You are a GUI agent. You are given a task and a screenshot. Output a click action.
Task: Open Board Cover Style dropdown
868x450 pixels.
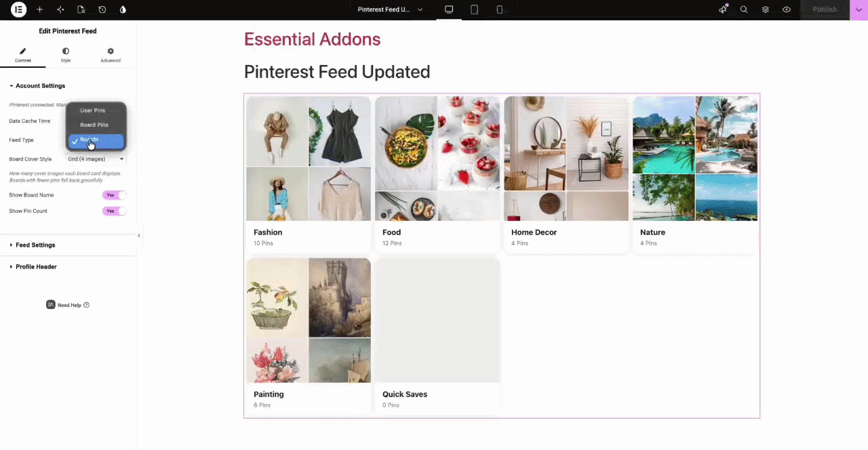click(x=96, y=159)
